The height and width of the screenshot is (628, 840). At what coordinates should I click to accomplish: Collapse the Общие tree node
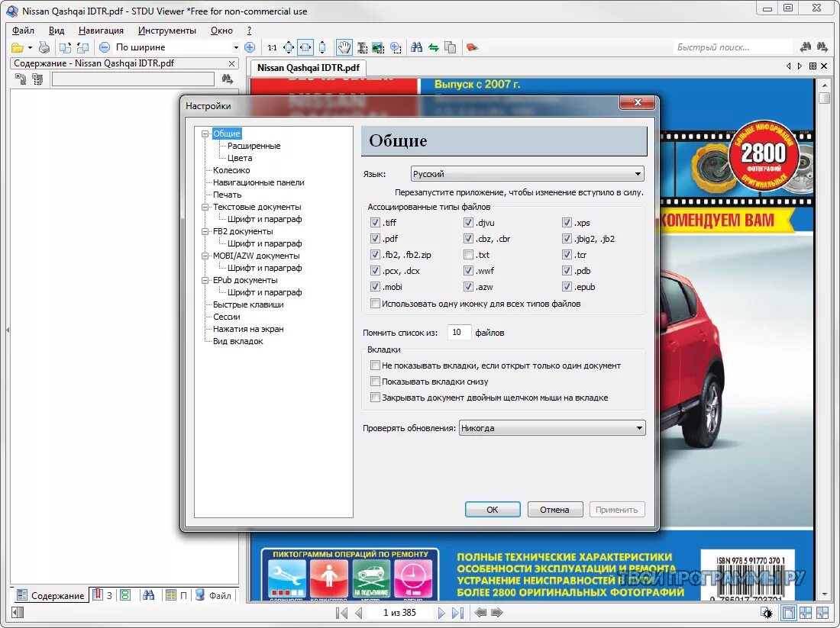(205, 134)
